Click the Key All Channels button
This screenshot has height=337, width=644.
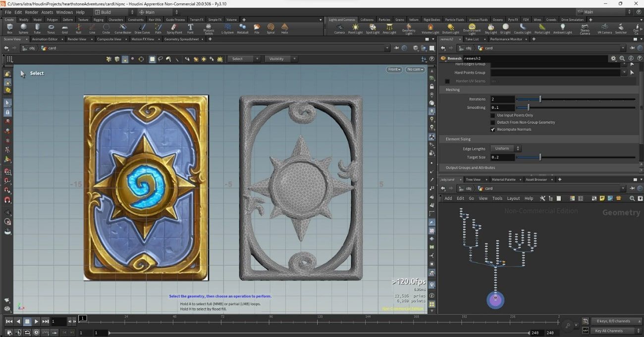(610, 331)
